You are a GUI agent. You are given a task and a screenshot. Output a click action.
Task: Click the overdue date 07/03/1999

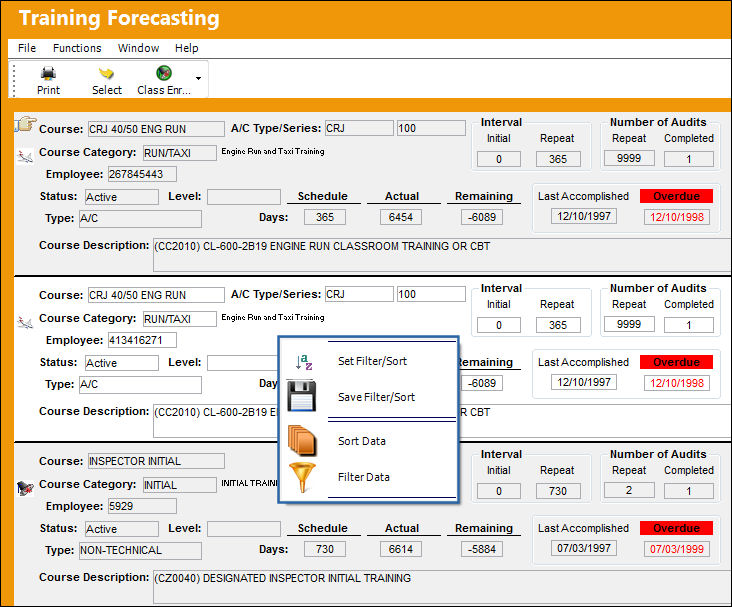677,549
